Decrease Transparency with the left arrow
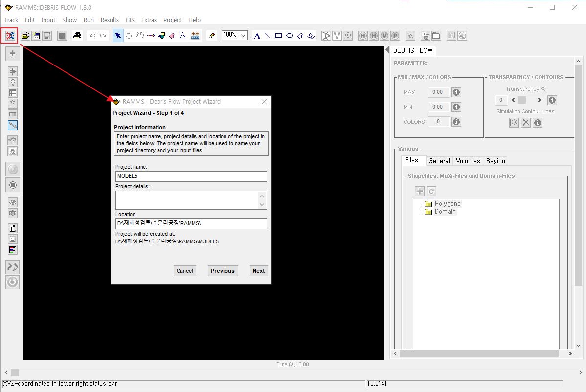 tap(513, 100)
